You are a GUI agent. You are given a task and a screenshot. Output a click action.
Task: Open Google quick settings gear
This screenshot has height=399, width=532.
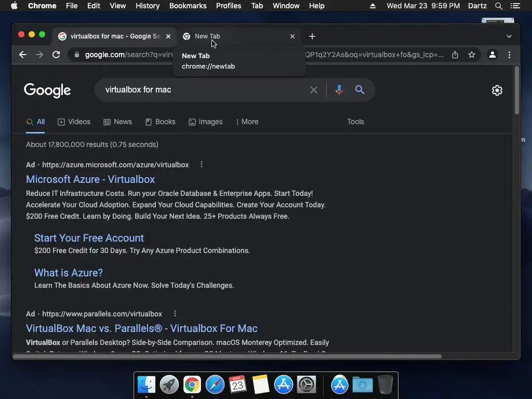coord(497,90)
